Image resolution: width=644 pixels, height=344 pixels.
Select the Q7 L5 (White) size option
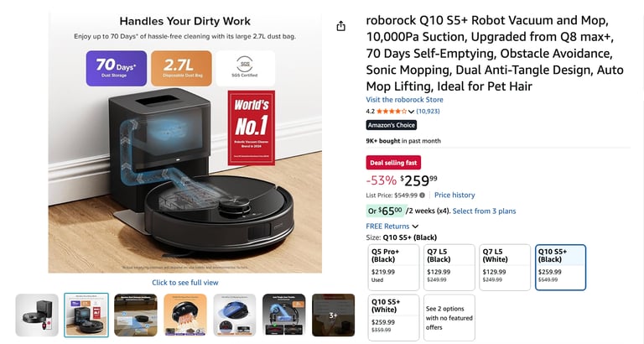click(506, 267)
